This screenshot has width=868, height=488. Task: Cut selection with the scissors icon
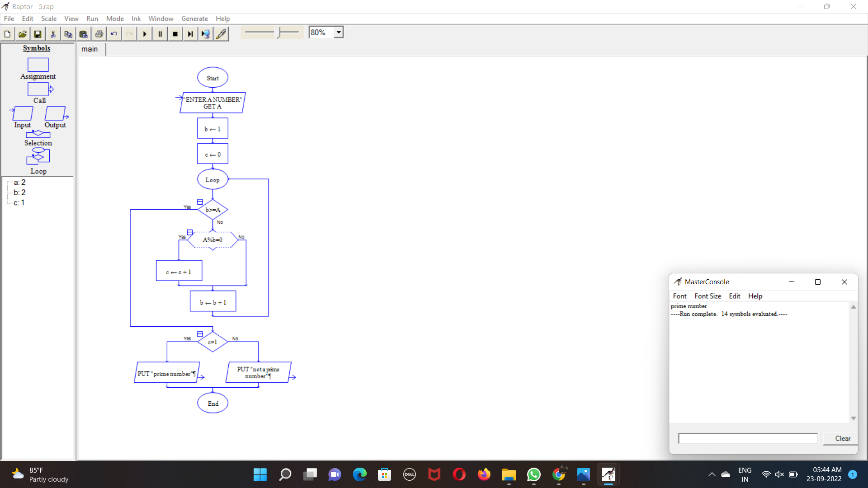[x=53, y=34]
